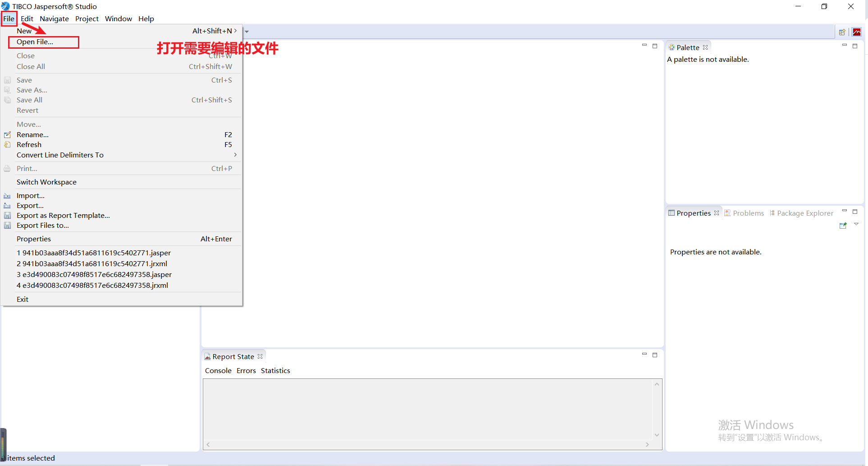Screen dimensions: 868x466
Task: Minimize the editor area
Action: click(644, 45)
